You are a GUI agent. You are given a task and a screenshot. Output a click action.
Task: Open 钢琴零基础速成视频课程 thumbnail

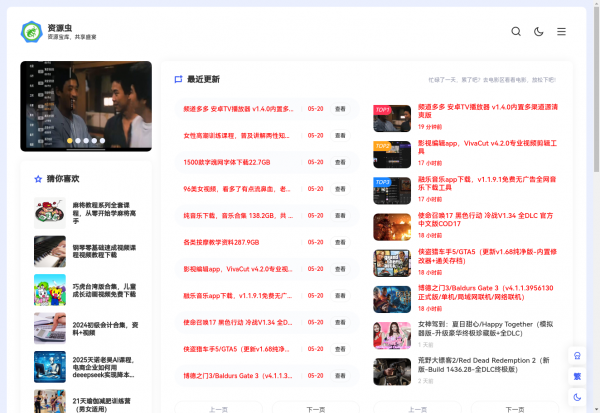(x=50, y=250)
